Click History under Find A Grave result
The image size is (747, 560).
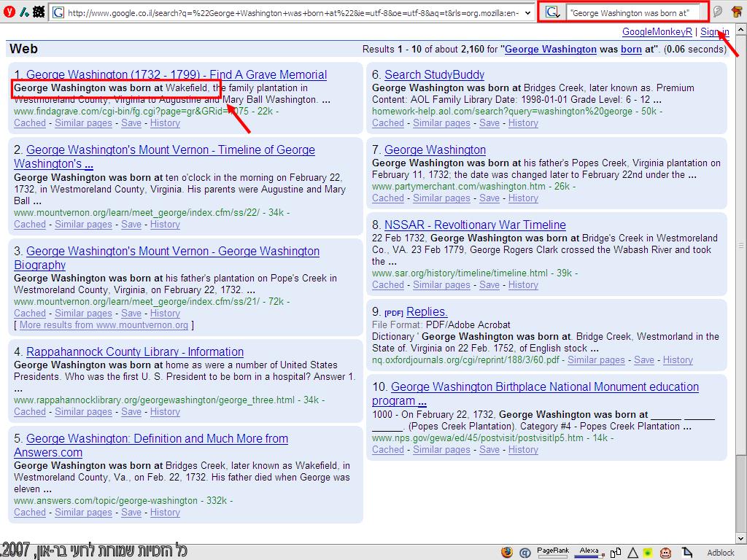pyautogui.click(x=165, y=122)
